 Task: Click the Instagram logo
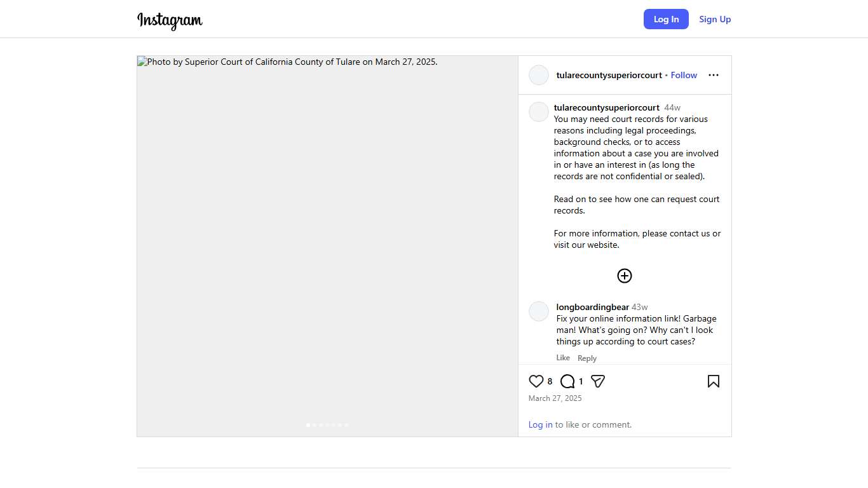tap(170, 20)
